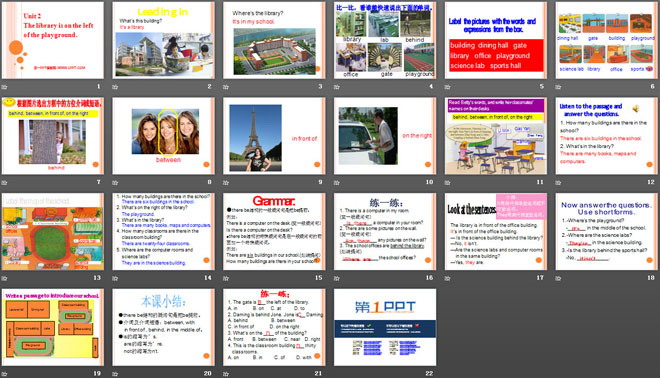Viewport: 660px width, 378px height.
Task: Select the red word box slide 5
Action: click(496, 40)
